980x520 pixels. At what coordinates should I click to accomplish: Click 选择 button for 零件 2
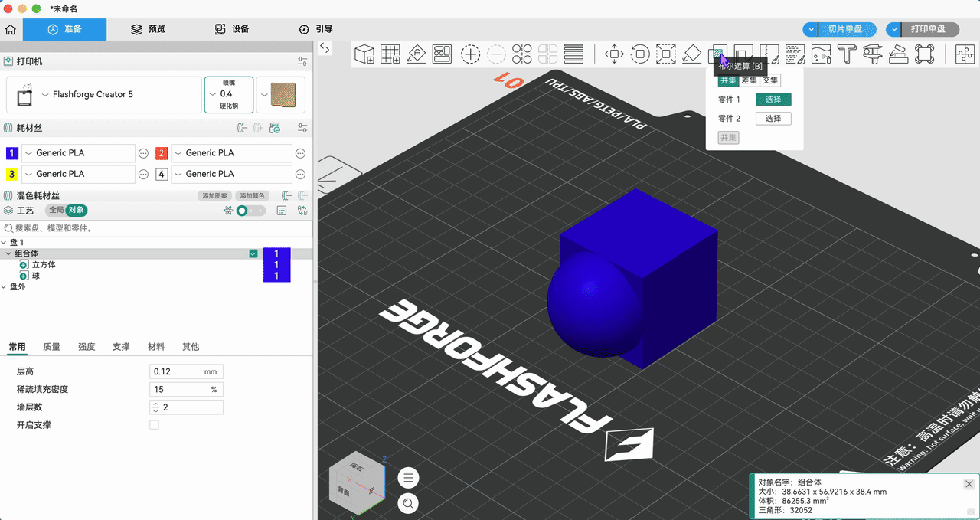(x=773, y=119)
